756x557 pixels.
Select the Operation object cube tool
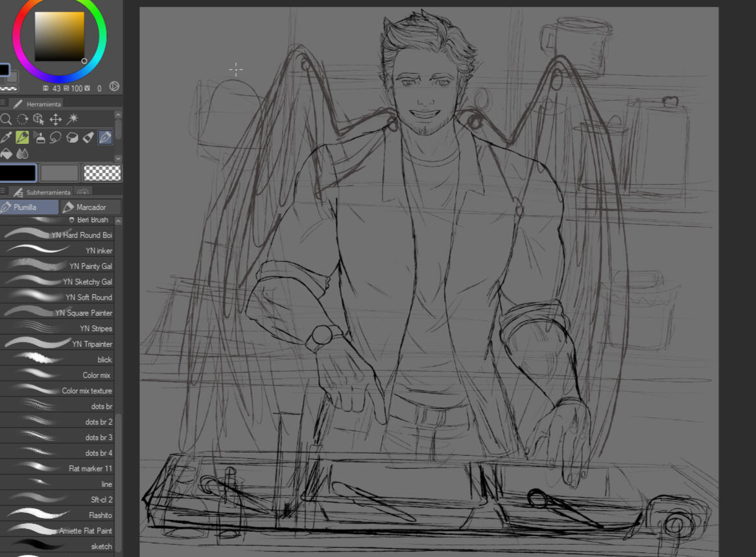click(39, 119)
